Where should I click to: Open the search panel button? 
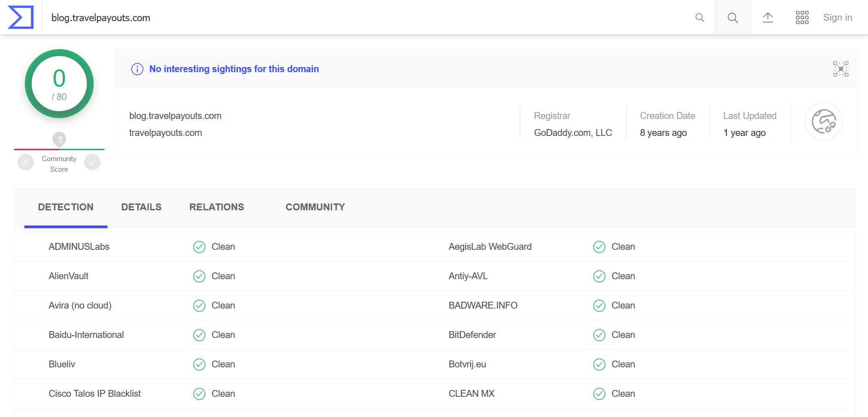[733, 17]
